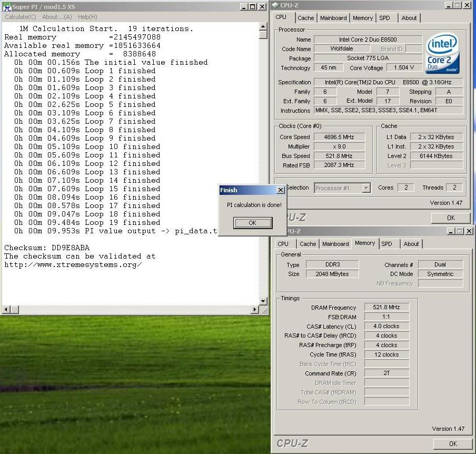Click the CAS# Latency value 4.0 clocks
476x454 pixels.
386,326
